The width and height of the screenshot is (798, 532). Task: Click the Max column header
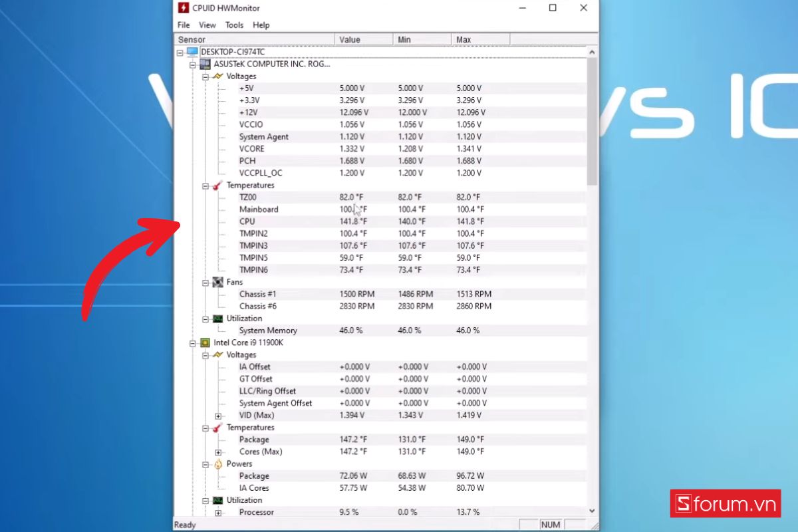[x=480, y=40]
